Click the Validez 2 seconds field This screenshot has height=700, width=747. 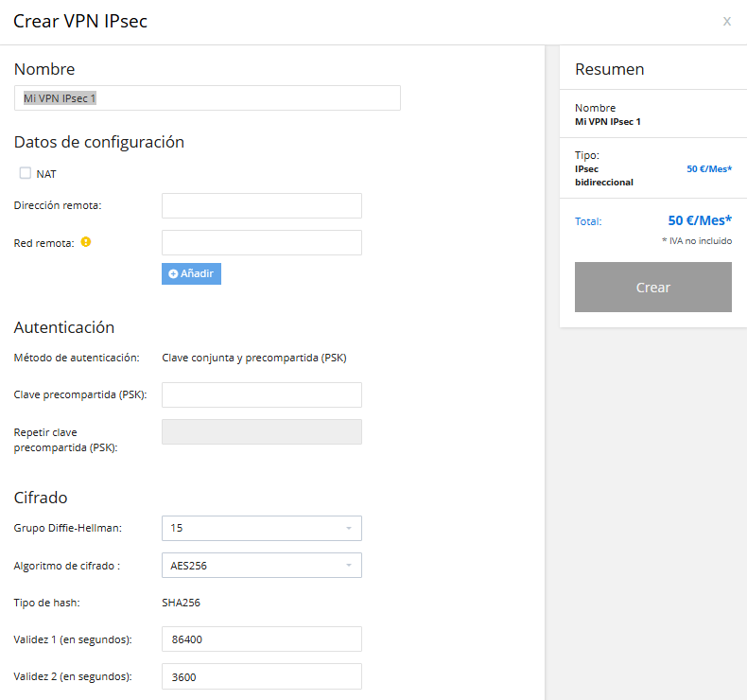tap(262, 676)
